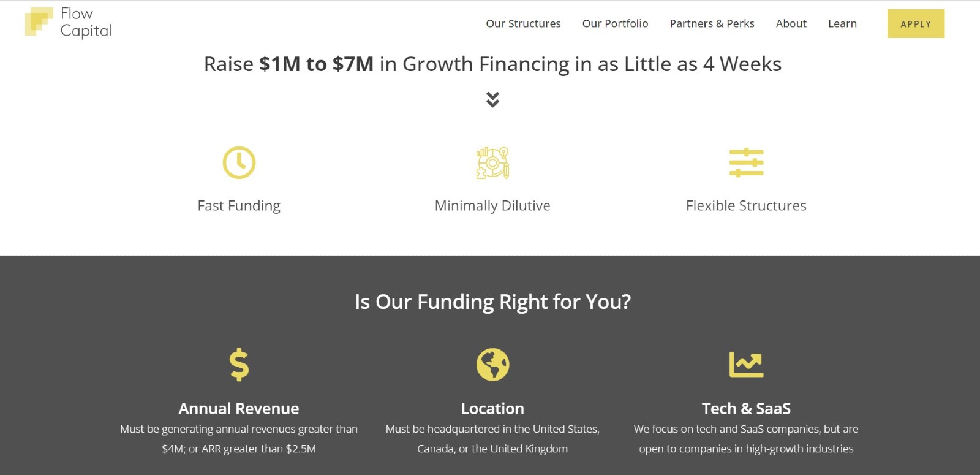Open Partners & Perks in navigation

[x=712, y=23]
